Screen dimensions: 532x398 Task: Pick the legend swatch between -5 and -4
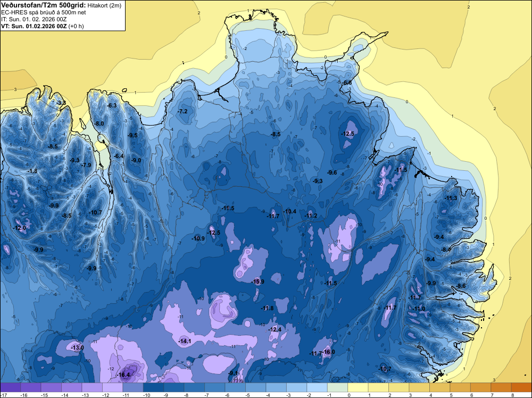[x=256, y=387]
